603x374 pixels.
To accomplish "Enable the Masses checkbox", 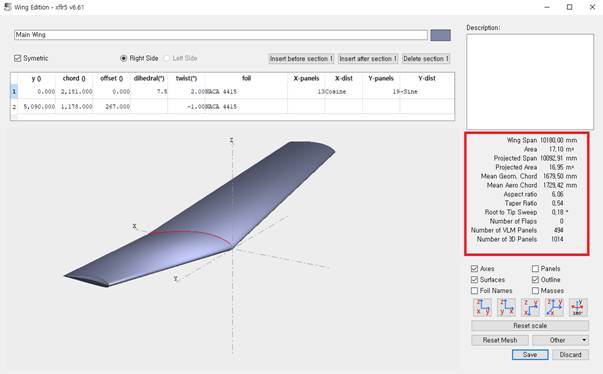I will click(535, 291).
